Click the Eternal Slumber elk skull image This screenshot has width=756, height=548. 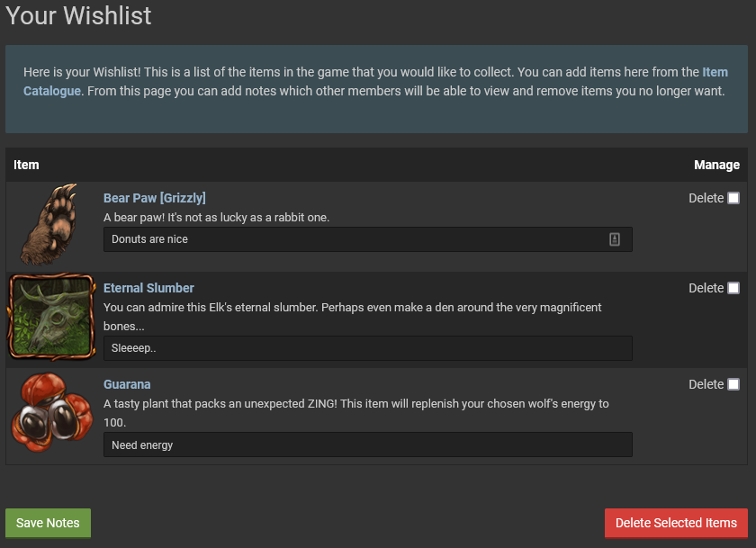(52, 318)
